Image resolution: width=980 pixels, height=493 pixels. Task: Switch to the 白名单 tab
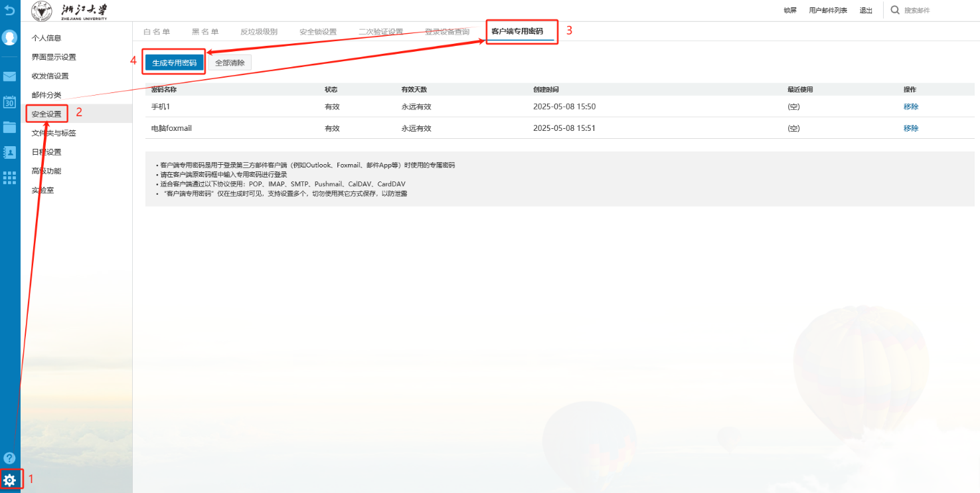click(157, 32)
